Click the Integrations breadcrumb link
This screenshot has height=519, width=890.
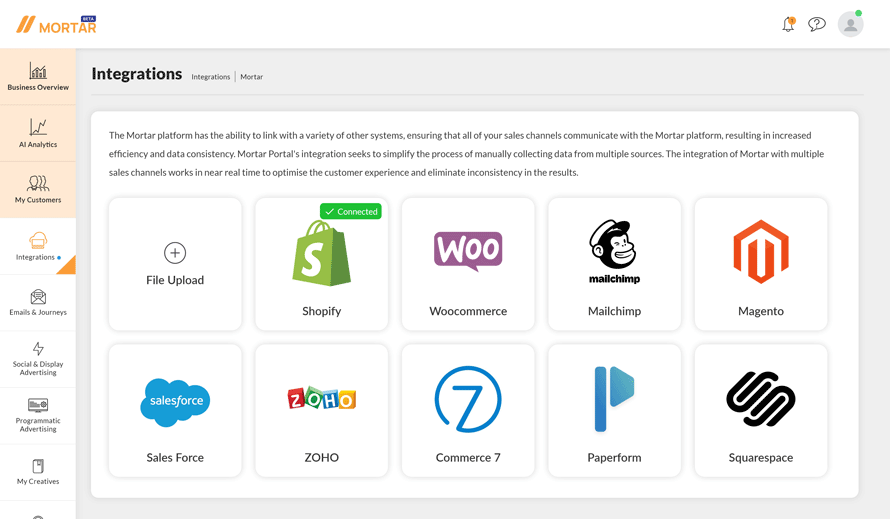211,77
